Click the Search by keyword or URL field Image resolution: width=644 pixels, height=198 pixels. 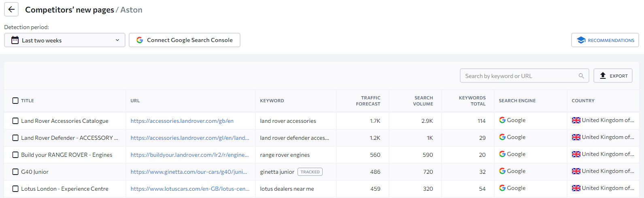tap(524, 76)
